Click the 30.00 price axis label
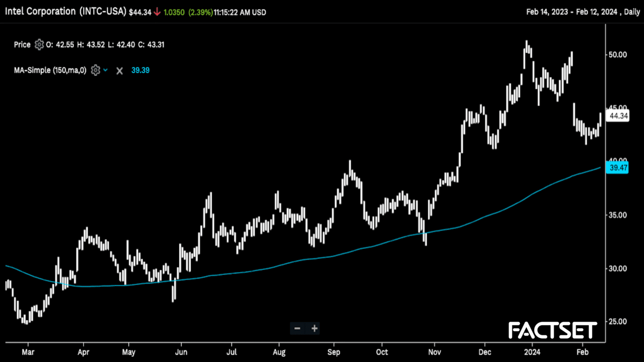 click(618, 268)
